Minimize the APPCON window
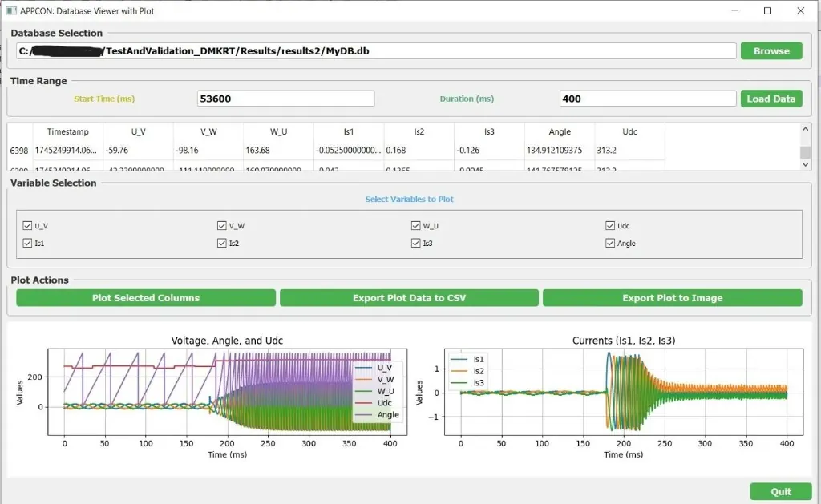The width and height of the screenshot is (821, 504). pyautogui.click(x=735, y=10)
